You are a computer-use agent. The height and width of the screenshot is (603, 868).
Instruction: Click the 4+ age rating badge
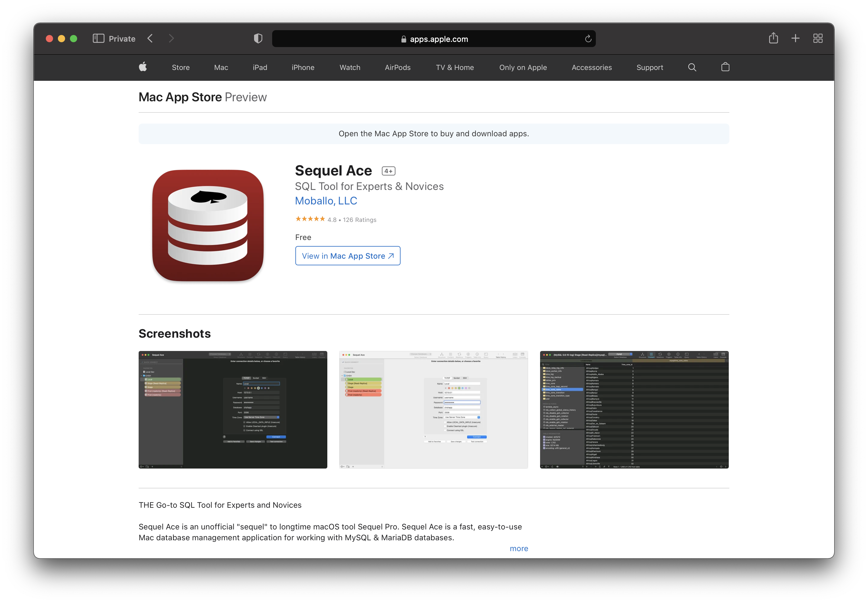[388, 171]
